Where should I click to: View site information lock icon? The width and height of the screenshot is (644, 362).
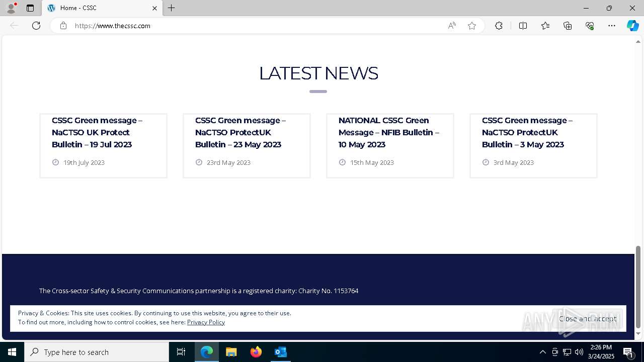pos(63,26)
